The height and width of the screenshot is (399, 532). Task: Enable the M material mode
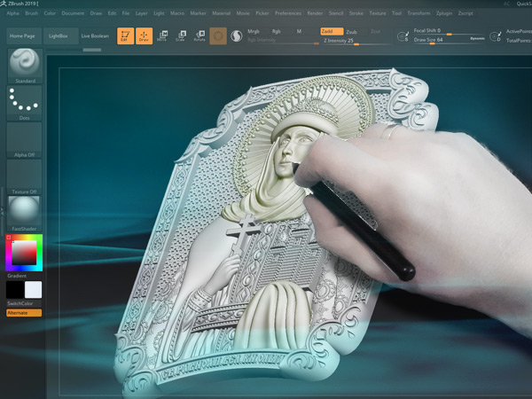click(299, 31)
